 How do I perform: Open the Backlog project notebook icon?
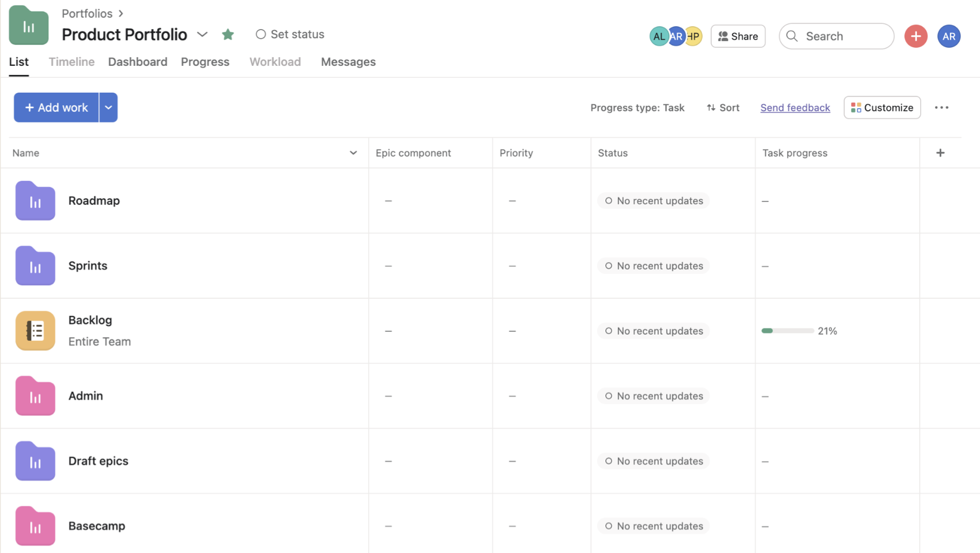click(35, 331)
